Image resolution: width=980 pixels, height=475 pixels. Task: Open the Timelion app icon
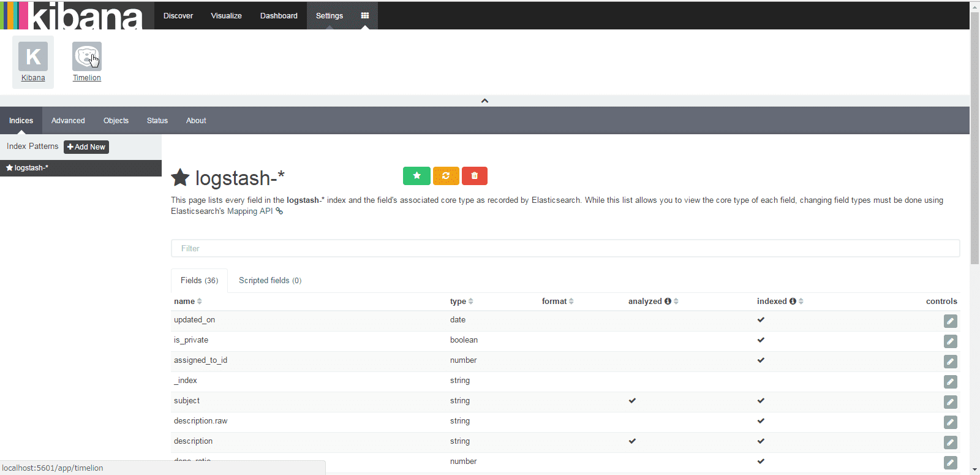click(x=87, y=56)
